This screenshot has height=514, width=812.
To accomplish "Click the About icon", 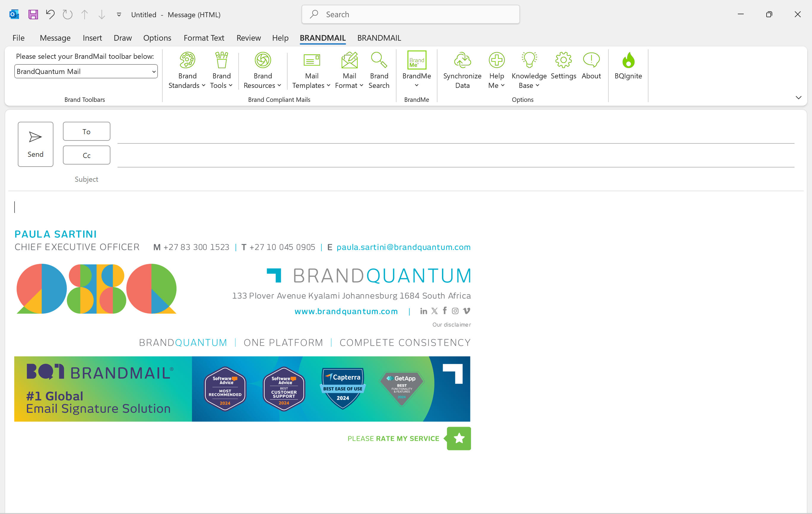I will pos(591,60).
